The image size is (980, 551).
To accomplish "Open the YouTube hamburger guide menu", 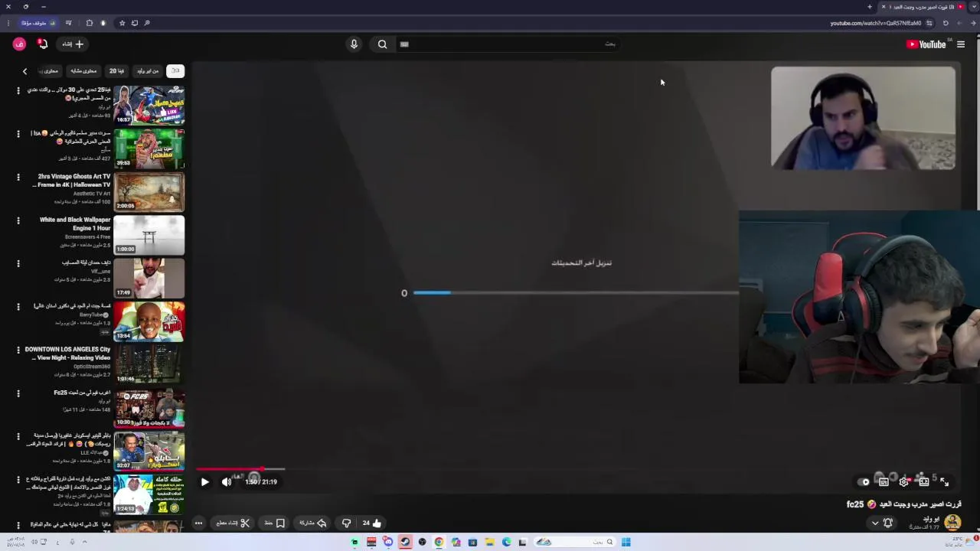I will pyautogui.click(x=961, y=44).
